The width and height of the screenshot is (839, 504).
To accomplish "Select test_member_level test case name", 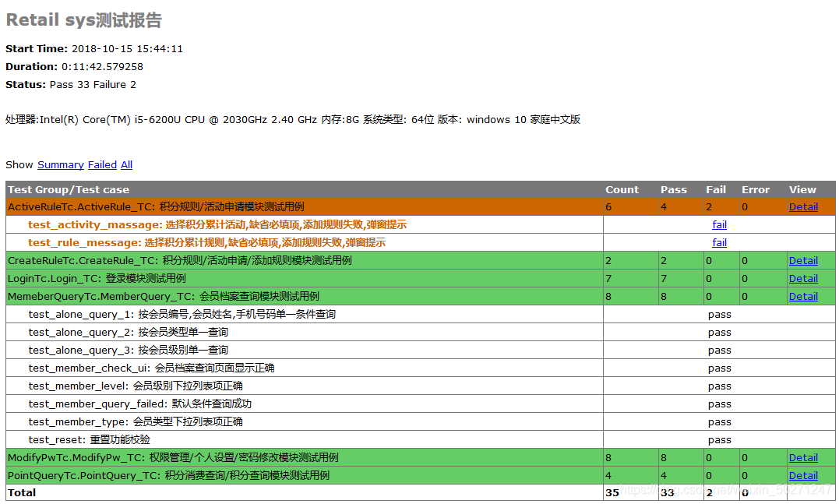I will click(x=136, y=386).
